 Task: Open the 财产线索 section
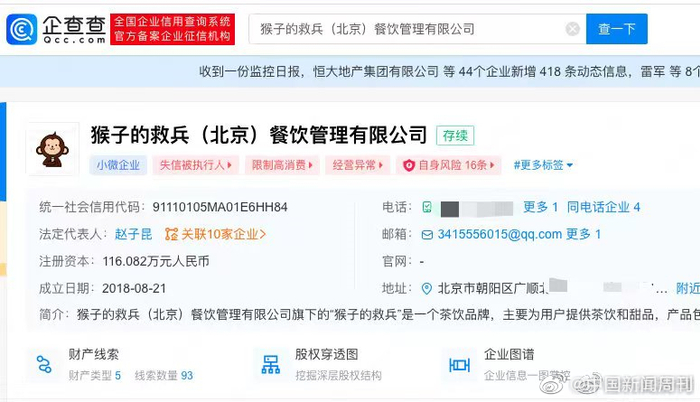click(x=93, y=355)
